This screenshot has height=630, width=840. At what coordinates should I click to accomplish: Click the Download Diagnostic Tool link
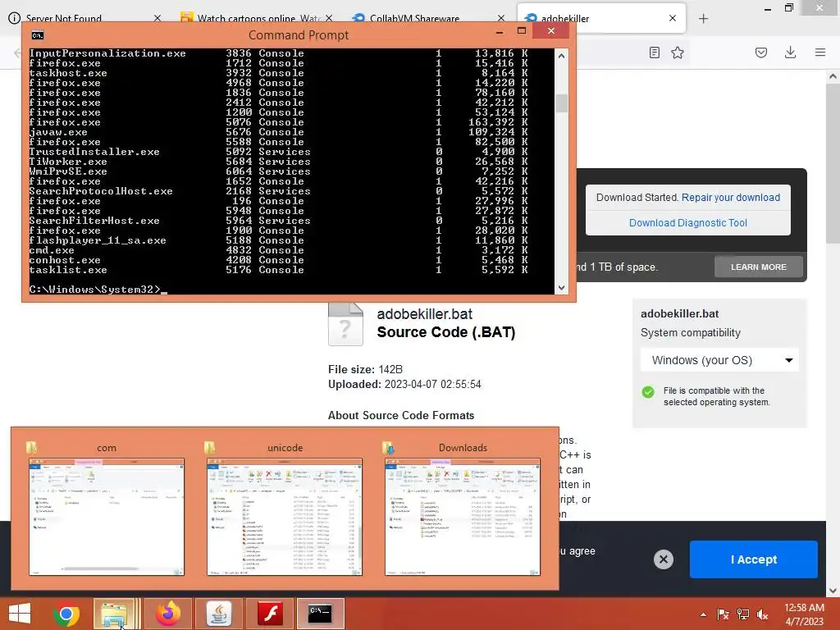pyautogui.click(x=688, y=223)
